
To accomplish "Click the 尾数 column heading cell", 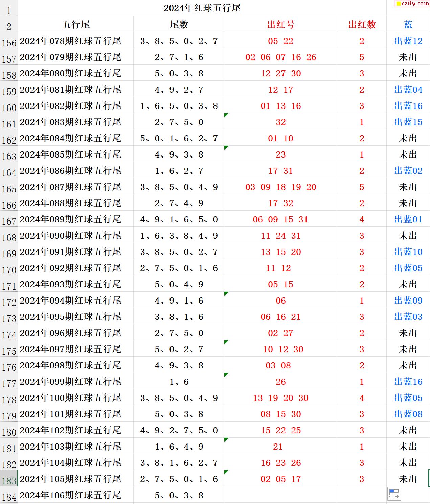I will click(x=179, y=24).
